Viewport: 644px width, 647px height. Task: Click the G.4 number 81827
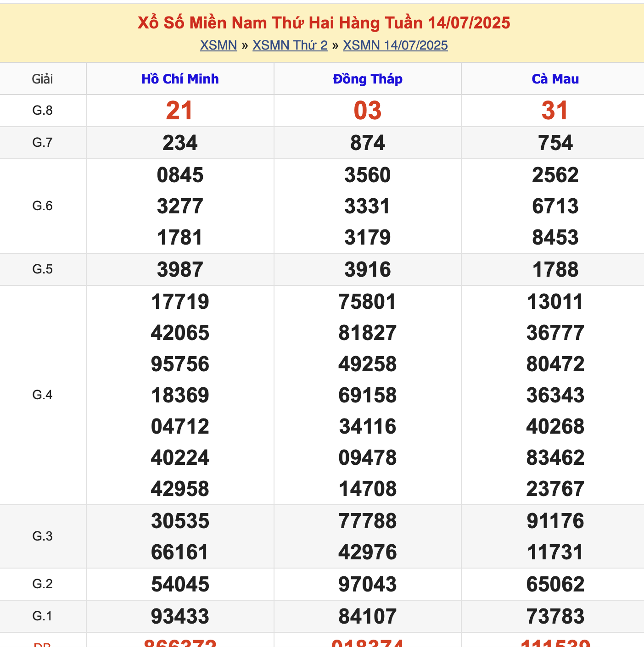[x=368, y=333]
